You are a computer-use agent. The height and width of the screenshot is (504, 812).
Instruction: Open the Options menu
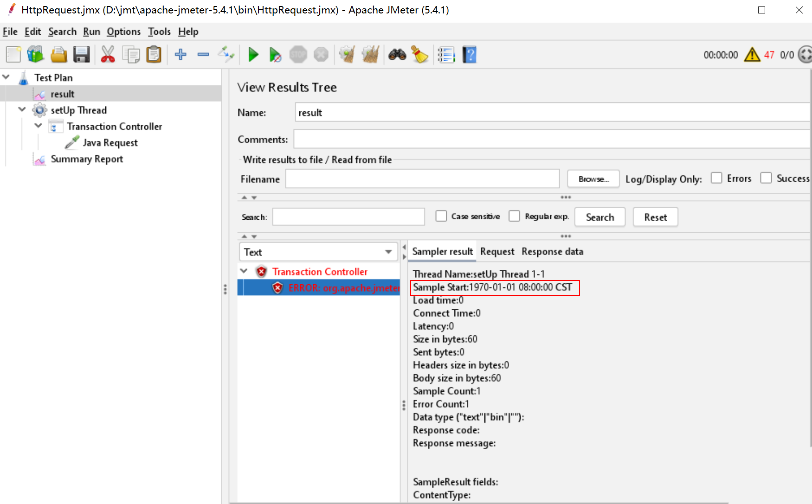click(x=123, y=32)
